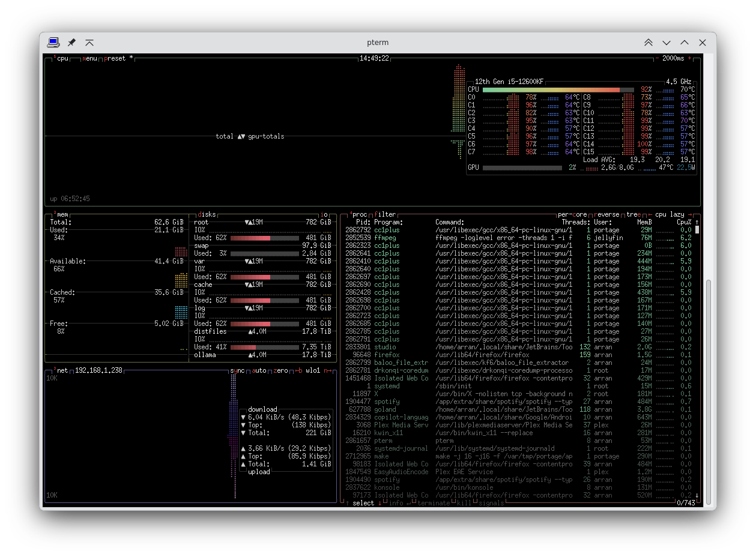Click the net box title

(x=61, y=370)
